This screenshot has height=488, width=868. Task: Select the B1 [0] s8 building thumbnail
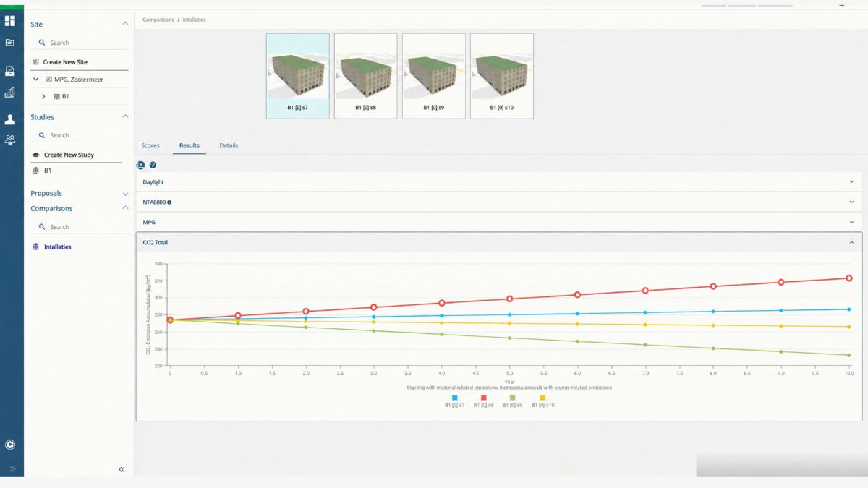pos(365,76)
